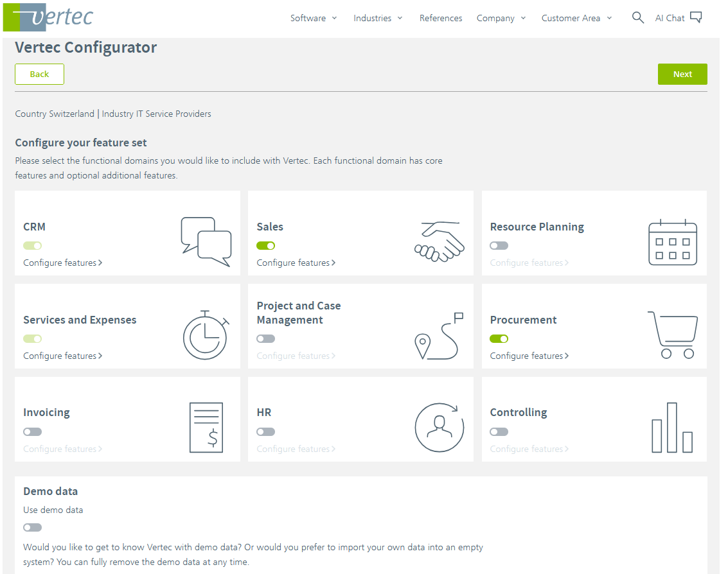728x574 pixels.
Task: Click the Procurement shopping cart icon
Action: pyautogui.click(x=672, y=335)
